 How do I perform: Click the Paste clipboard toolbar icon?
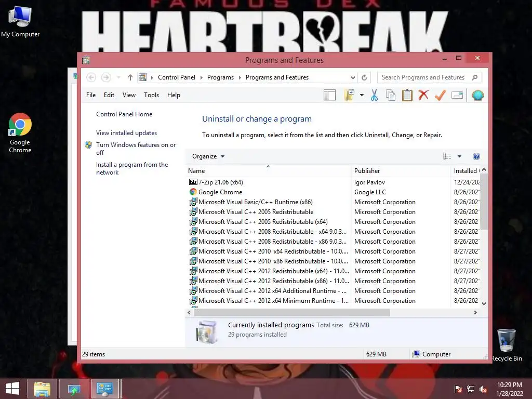click(x=407, y=96)
